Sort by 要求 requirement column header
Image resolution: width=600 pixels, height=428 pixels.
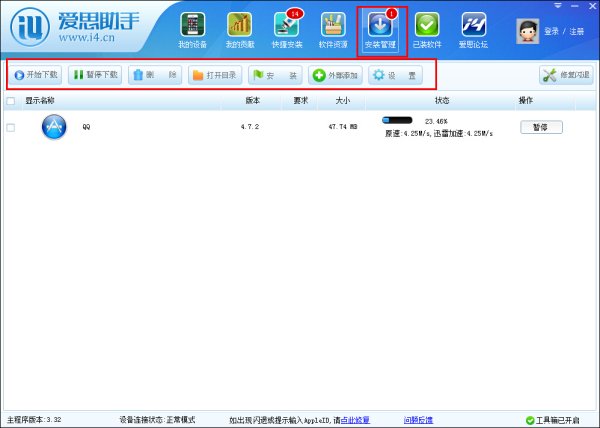tap(301, 101)
